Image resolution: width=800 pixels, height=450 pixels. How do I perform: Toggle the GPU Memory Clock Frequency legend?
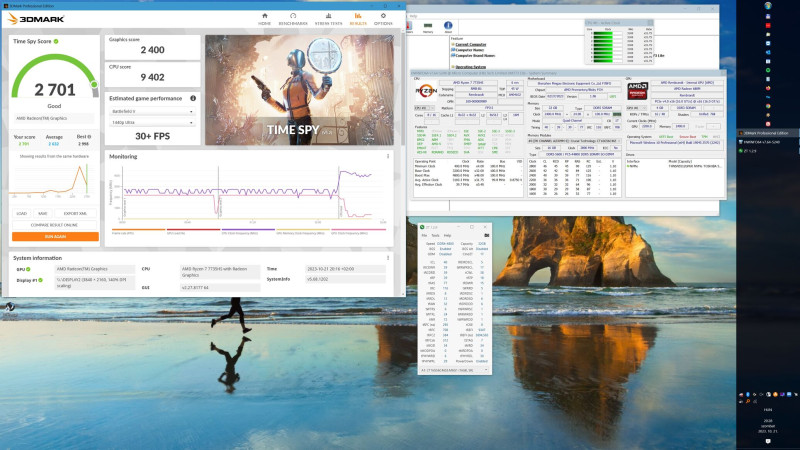303,231
